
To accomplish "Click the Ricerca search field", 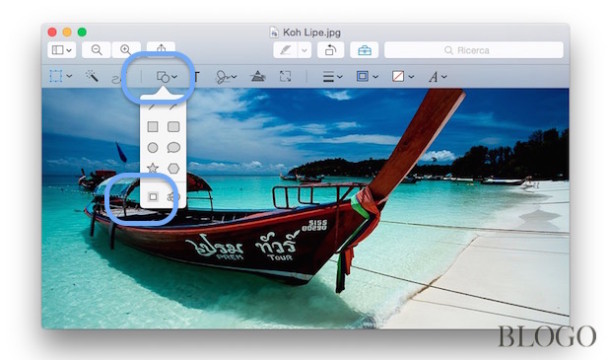I will click(473, 50).
